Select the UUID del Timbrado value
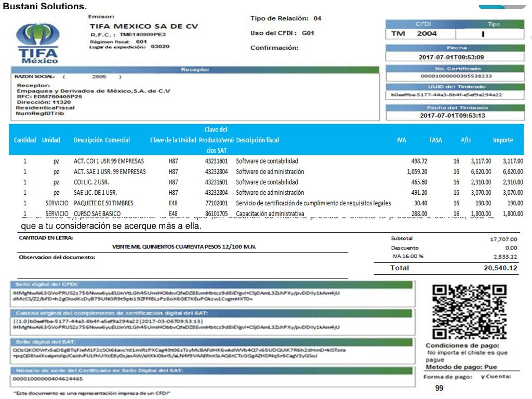This screenshot has height=399, width=532. (x=446, y=95)
